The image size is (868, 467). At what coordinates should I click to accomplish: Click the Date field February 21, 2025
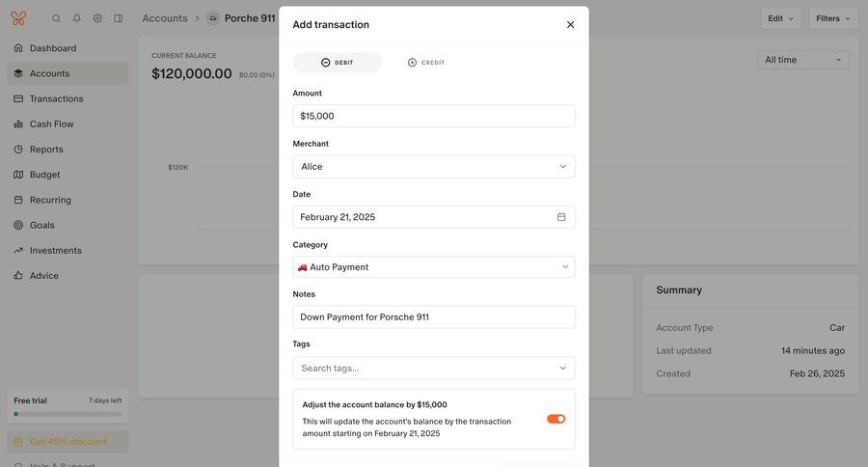(x=433, y=217)
